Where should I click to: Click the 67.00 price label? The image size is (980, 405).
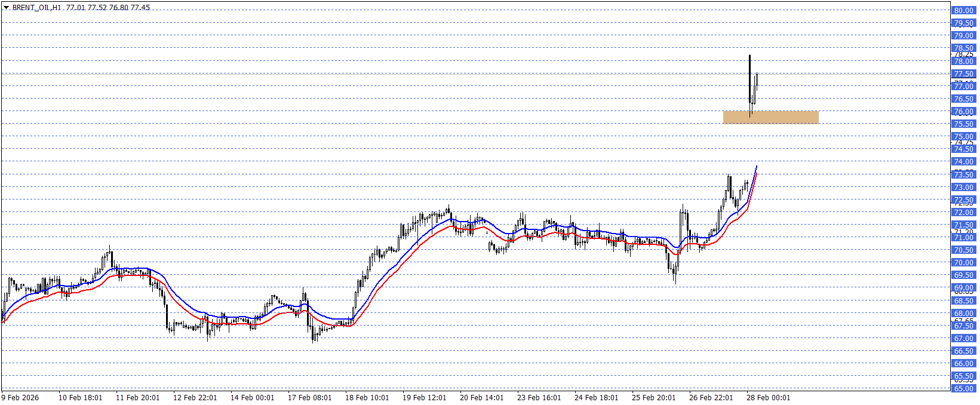963,339
